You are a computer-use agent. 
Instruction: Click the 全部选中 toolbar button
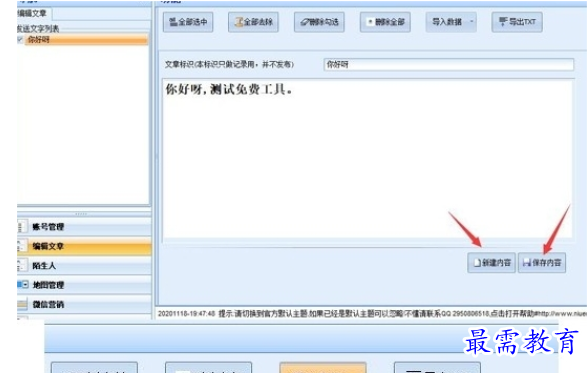tap(188, 22)
